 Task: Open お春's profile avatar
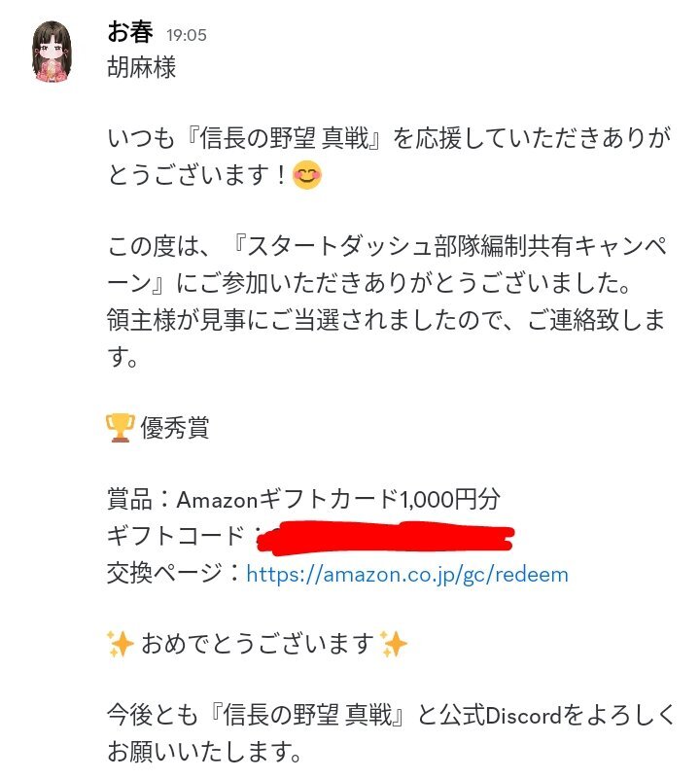(x=52, y=52)
